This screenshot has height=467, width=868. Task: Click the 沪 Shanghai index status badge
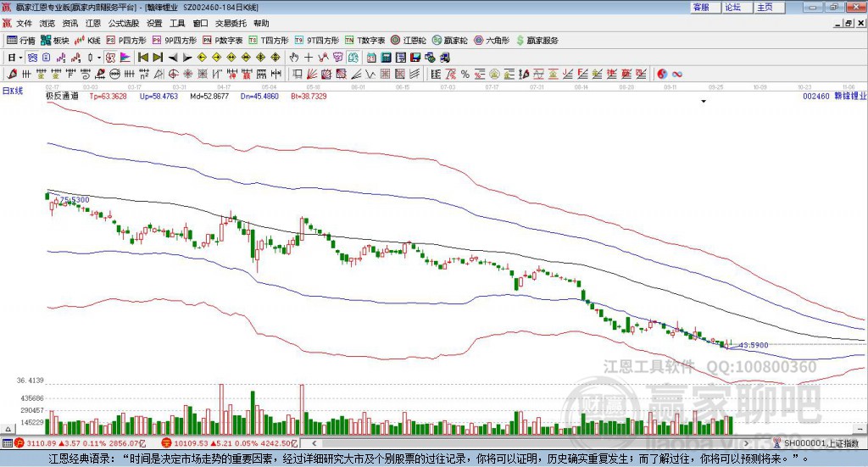click(x=19, y=443)
